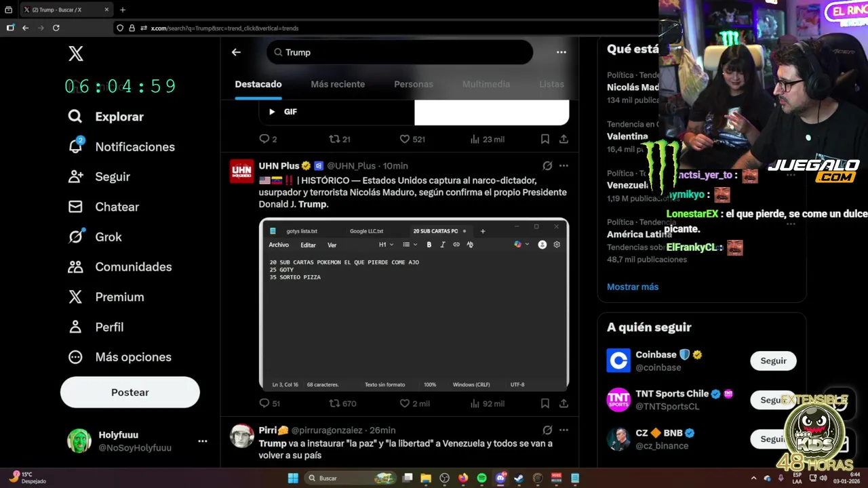The height and width of the screenshot is (488, 868).
Task: Toggle bold in Notepad
Action: 429,245
